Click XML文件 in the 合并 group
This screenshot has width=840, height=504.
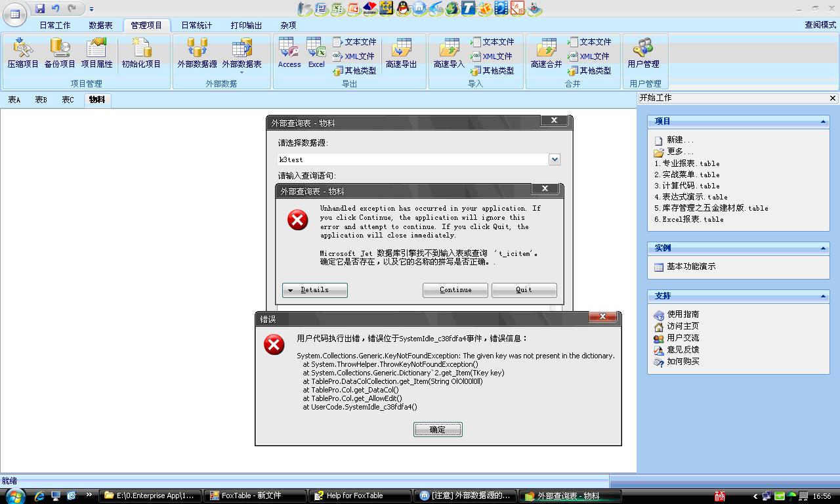588,56
